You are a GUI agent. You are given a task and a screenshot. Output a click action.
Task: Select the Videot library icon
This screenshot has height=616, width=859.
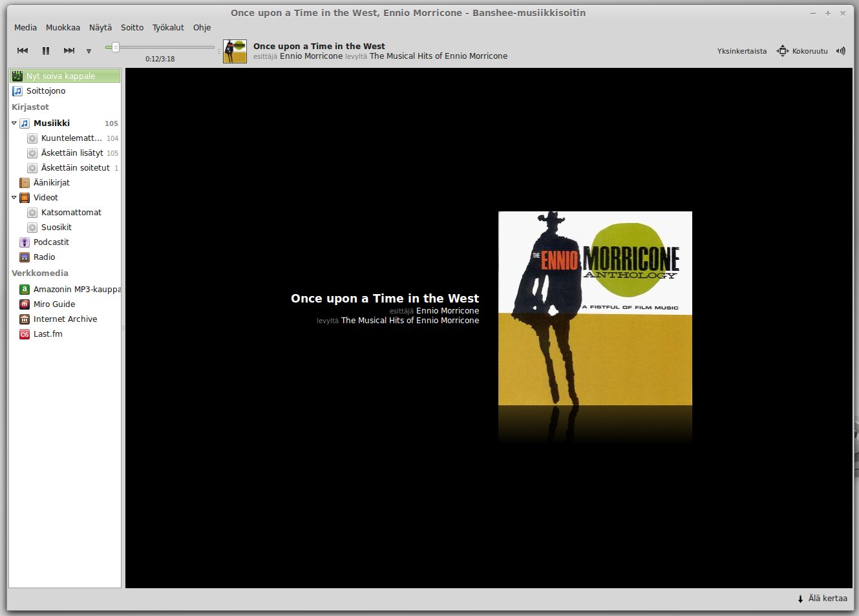[x=25, y=198]
